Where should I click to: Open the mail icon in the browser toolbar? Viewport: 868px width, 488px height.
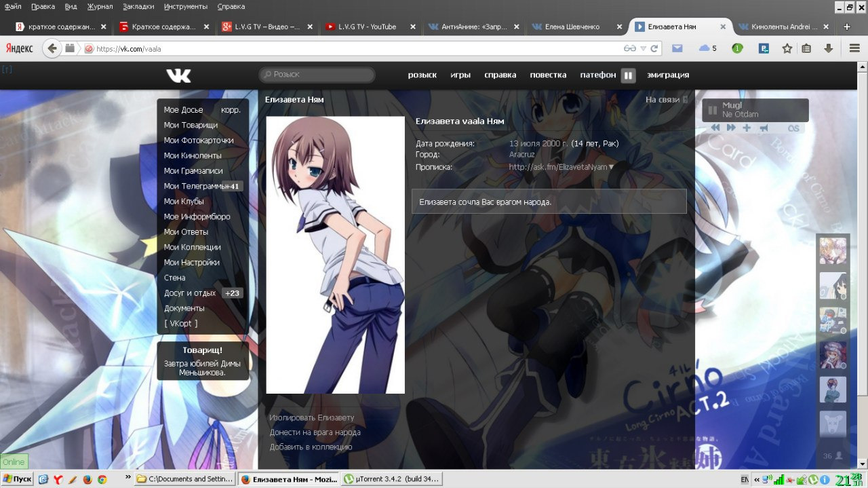click(x=677, y=48)
